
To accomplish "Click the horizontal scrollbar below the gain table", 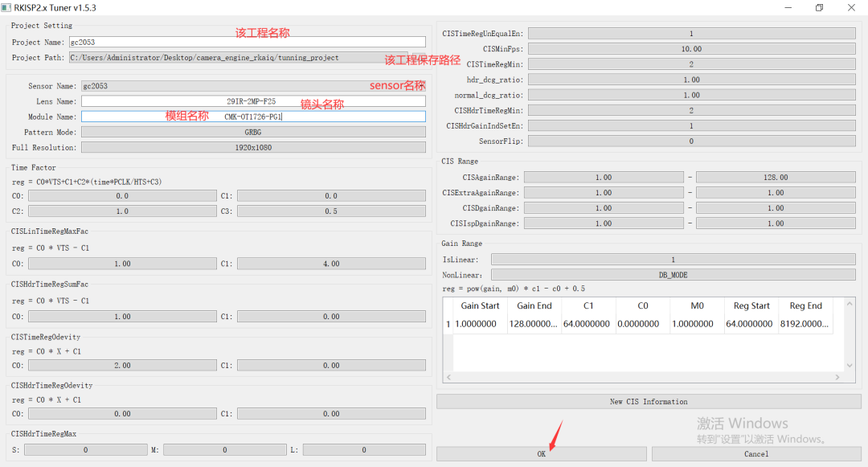I will pyautogui.click(x=643, y=377).
